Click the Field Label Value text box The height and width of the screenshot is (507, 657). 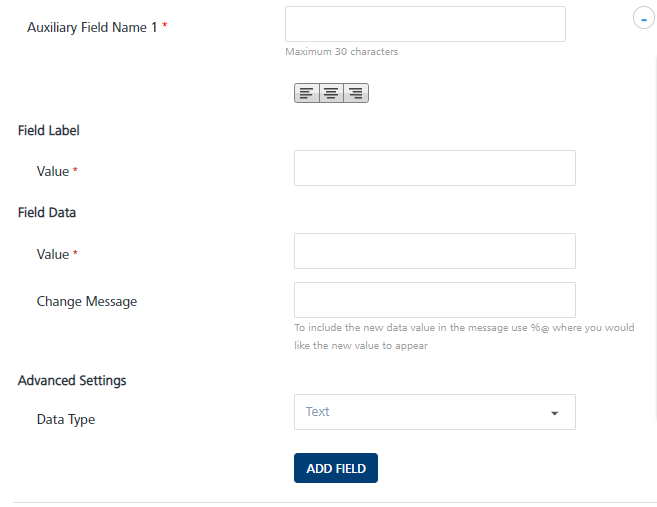click(x=434, y=168)
